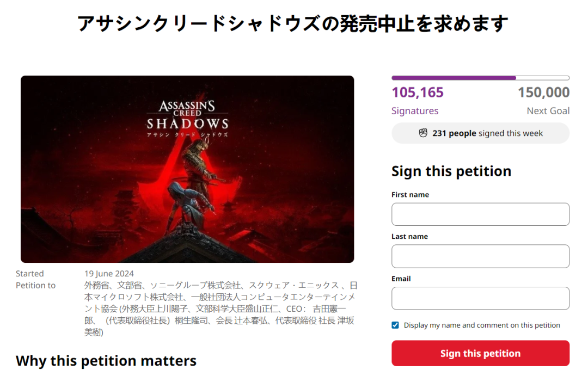This screenshot has height=376, width=588.
Task: Click the Sign this petition form heading
Action: tap(451, 171)
